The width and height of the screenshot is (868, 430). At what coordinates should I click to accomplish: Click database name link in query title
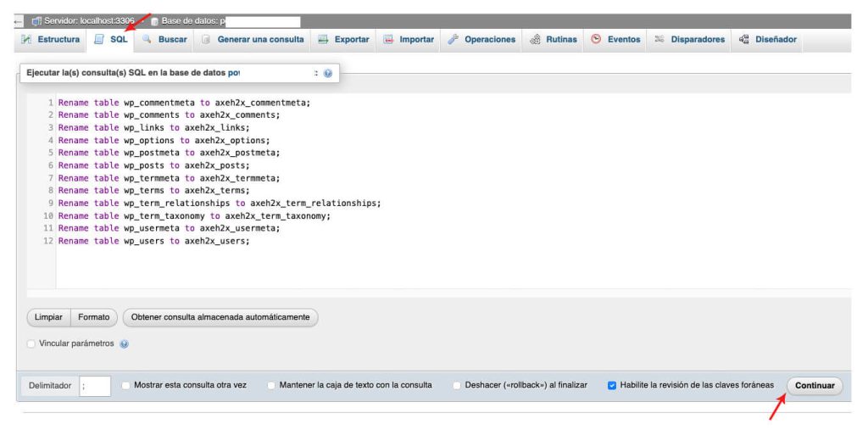tap(234, 73)
